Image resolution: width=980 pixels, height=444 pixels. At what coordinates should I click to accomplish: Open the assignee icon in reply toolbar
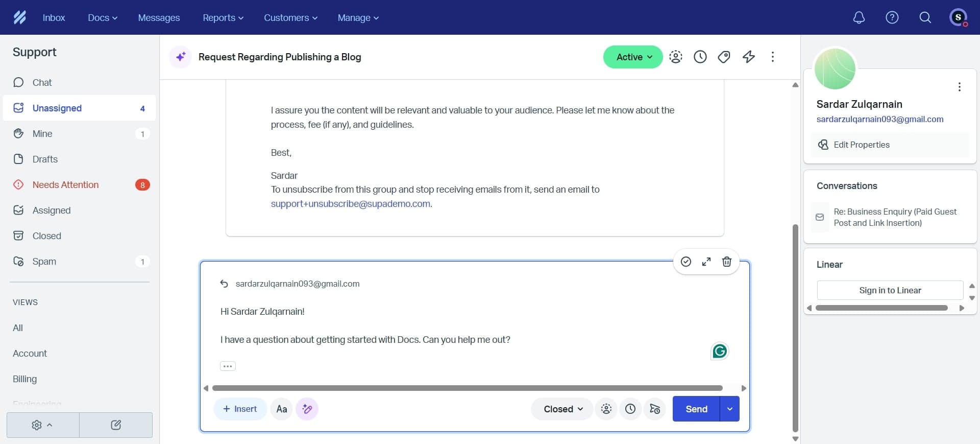point(606,409)
